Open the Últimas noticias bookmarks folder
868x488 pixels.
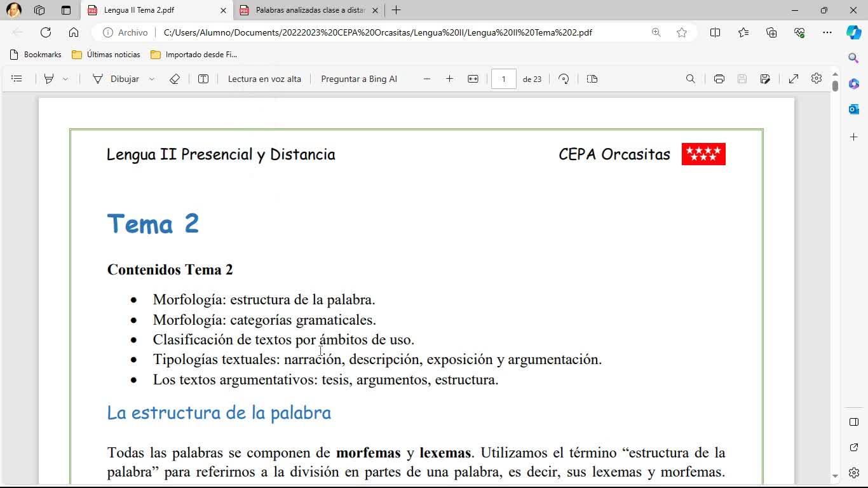coord(105,55)
